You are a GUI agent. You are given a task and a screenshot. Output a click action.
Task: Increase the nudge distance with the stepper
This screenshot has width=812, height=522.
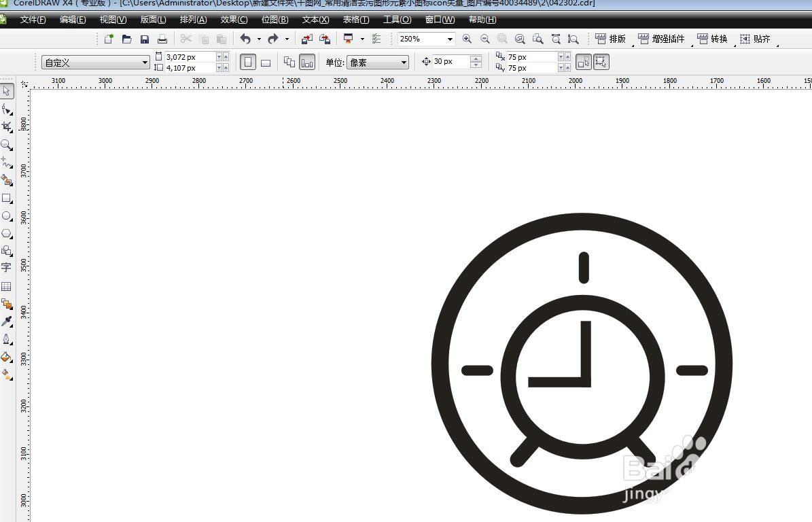click(476, 58)
